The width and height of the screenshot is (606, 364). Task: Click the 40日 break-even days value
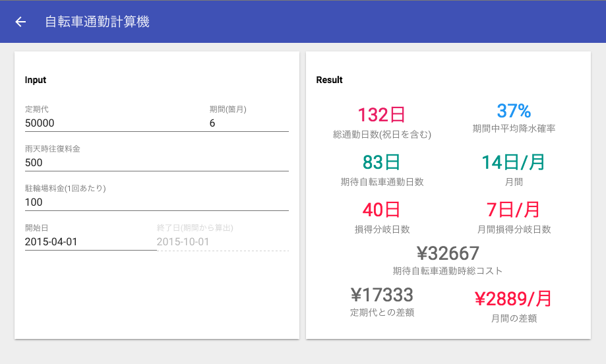382,210
